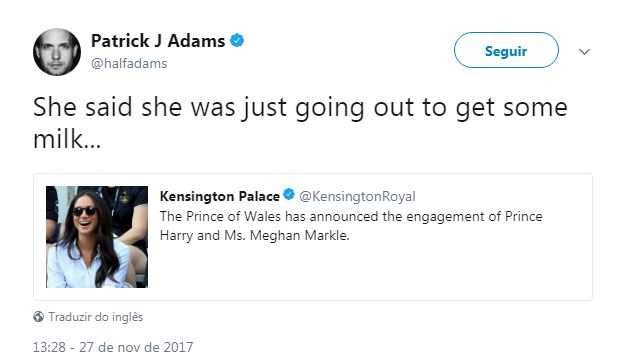Viewport: 625px width, 364px height.
Task: Open the Meghan Markle photo thumbnail
Action: 97,237
